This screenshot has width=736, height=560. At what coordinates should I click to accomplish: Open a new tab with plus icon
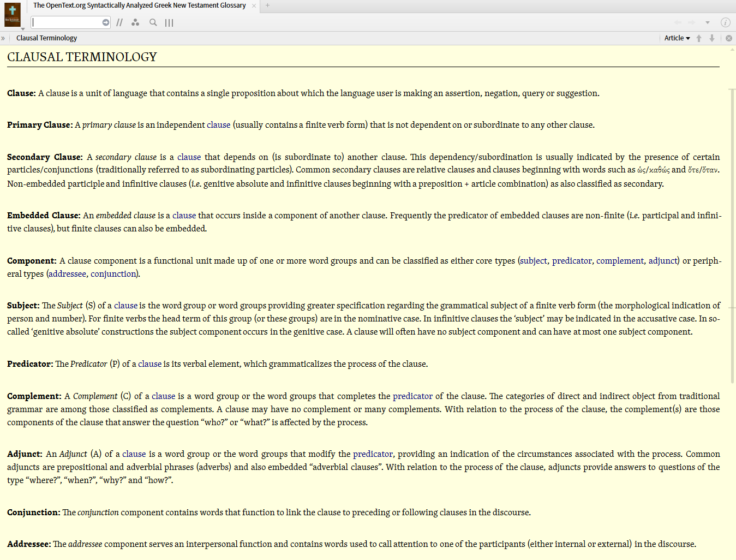tap(267, 5)
